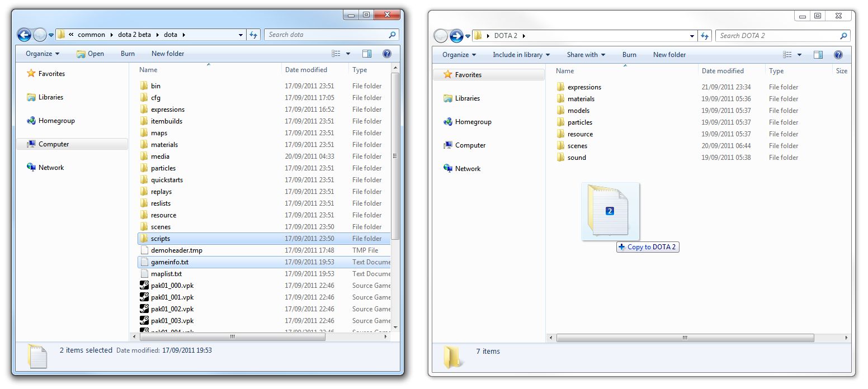
Task: Click Burn in dota window toolbar
Action: pos(128,54)
